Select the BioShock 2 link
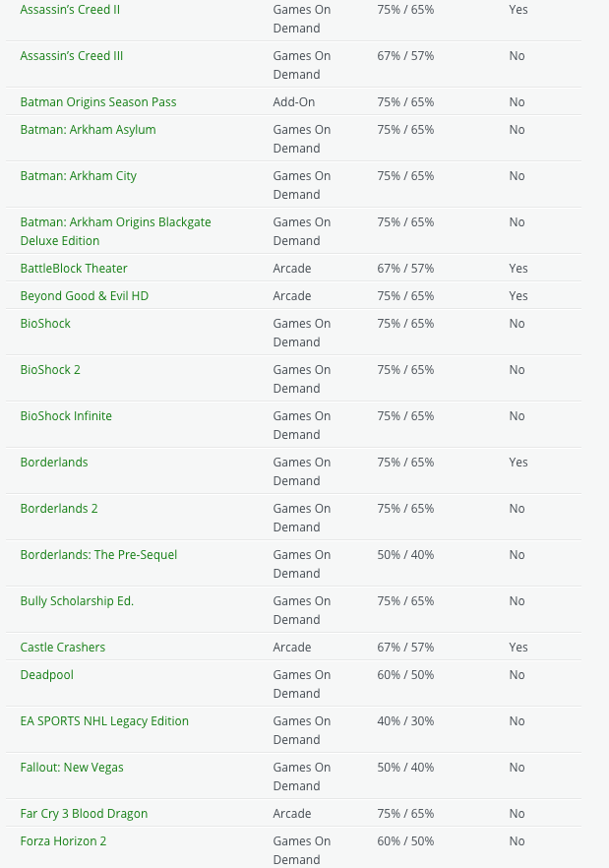 click(x=50, y=370)
